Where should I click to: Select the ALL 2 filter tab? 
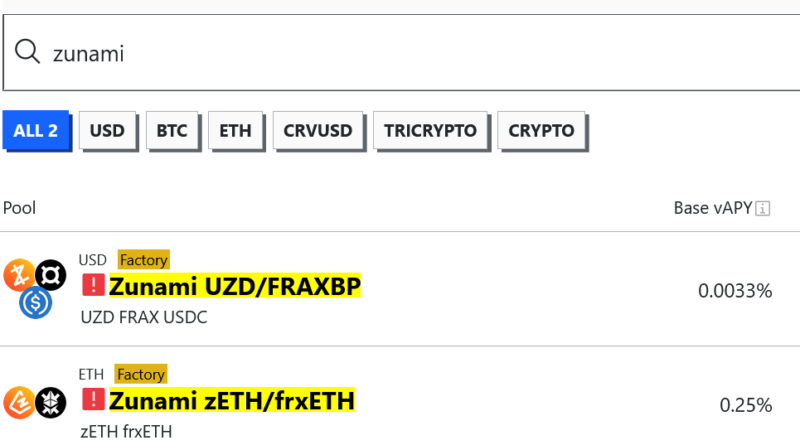click(35, 130)
